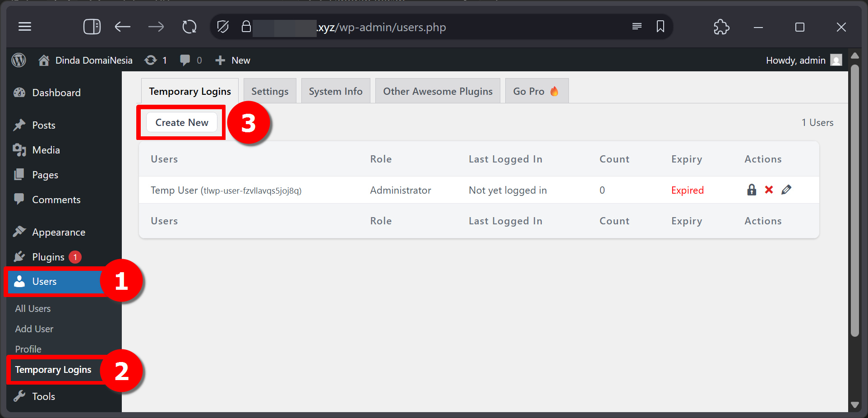Minimize the browser window
The height and width of the screenshot is (418, 868).
click(x=758, y=27)
